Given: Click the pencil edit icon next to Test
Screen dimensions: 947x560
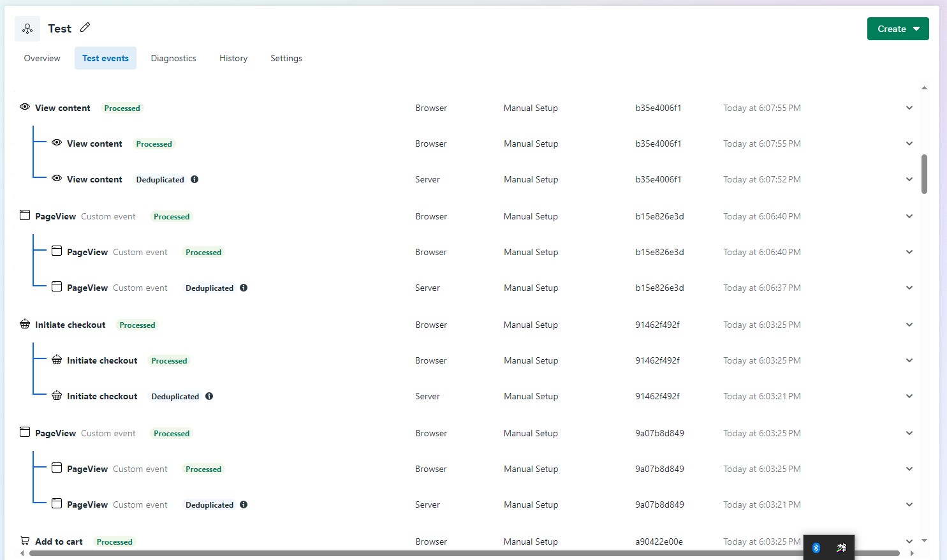Looking at the screenshot, I should 85,27.
